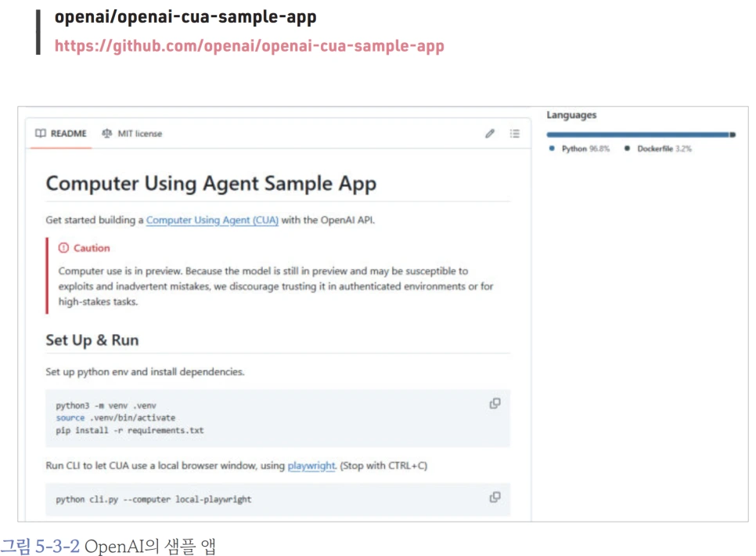Click the README book icon
This screenshot has width=756, height=556.
[41, 134]
